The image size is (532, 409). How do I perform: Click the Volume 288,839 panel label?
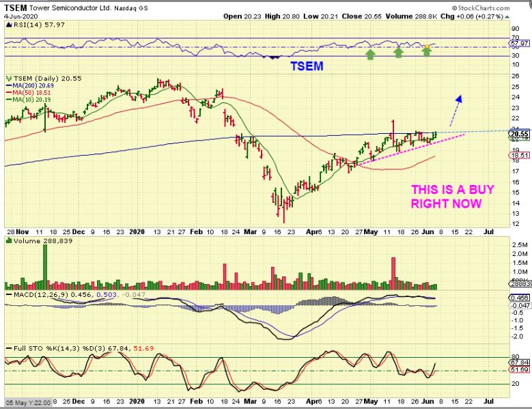43,241
